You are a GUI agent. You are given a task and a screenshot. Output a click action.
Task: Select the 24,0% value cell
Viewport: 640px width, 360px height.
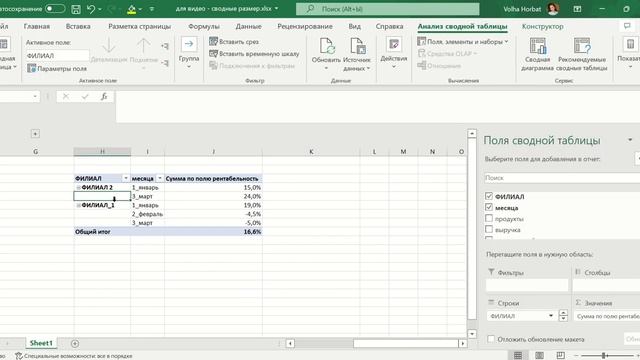coord(213,196)
